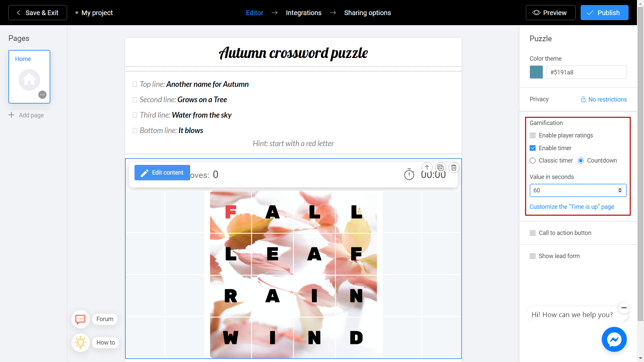
Task: Click the timer/stopwatch icon in toolbar
Action: point(409,175)
